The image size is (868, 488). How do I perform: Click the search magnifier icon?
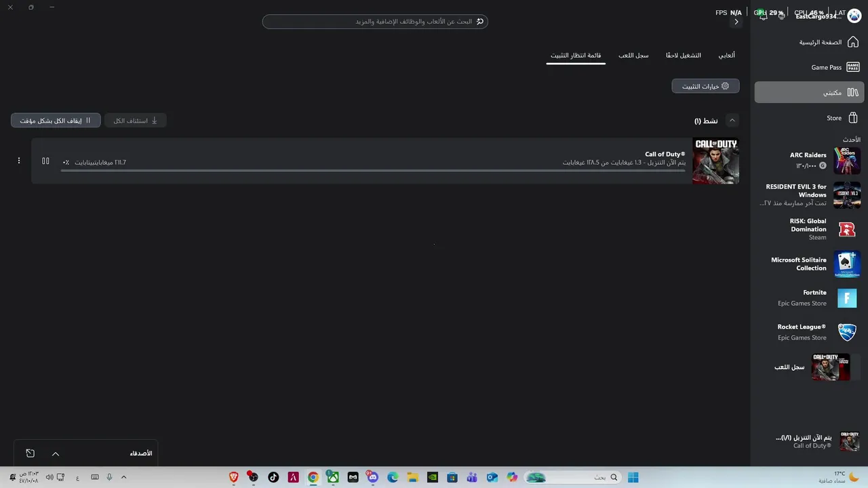pos(480,22)
